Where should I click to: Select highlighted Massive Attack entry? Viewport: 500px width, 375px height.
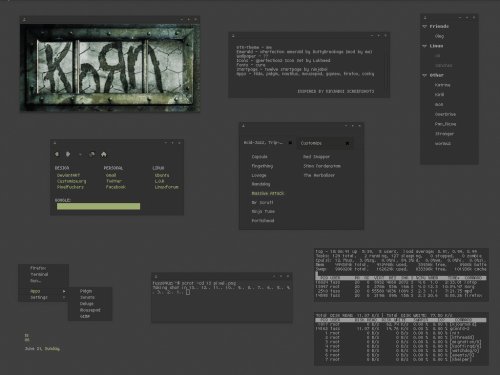point(268,193)
